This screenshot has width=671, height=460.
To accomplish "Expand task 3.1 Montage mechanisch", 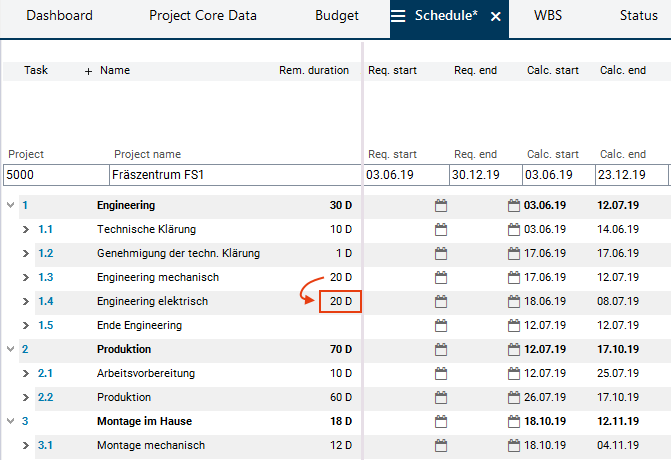I will [26, 445].
